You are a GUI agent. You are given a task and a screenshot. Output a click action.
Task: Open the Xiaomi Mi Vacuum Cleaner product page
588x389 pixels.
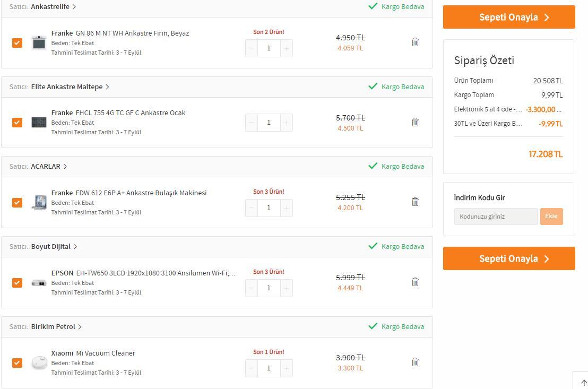[93, 353]
